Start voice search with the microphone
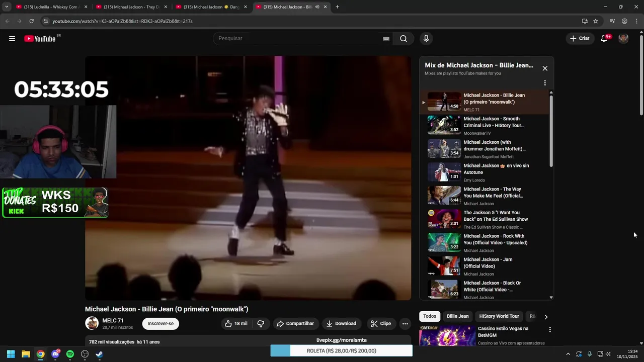The height and width of the screenshot is (362, 644). click(x=426, y=39)
